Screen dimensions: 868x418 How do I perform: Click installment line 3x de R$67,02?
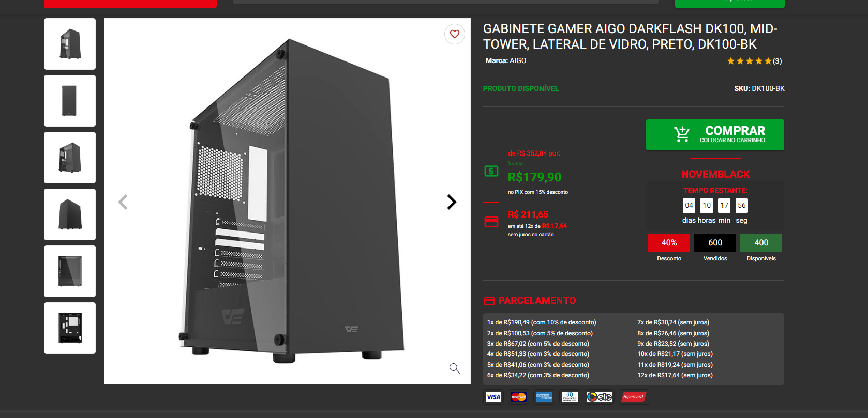coord(538,344)
